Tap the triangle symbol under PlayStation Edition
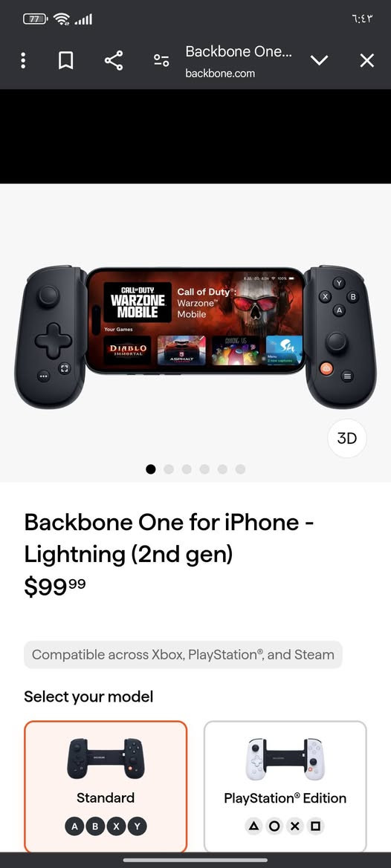391x868 pixels. 253,826
